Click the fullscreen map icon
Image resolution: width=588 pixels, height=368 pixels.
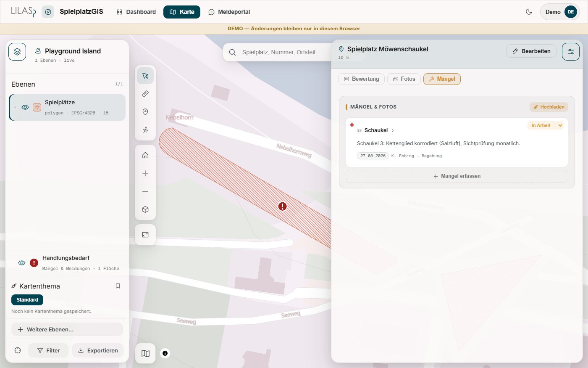coord(145,235)
